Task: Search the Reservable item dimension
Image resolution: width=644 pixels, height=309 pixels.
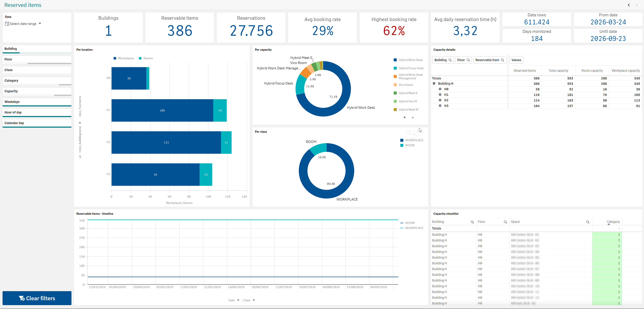Action: [502, 60]
